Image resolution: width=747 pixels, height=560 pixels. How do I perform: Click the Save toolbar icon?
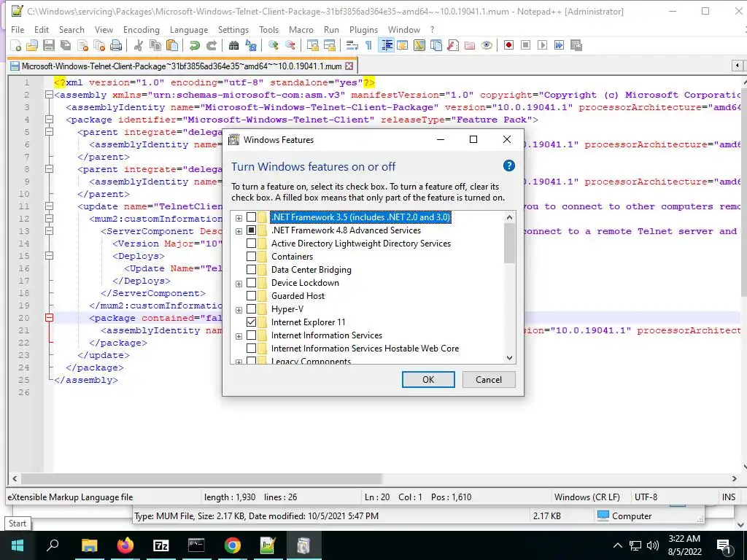tap(49, 45)
